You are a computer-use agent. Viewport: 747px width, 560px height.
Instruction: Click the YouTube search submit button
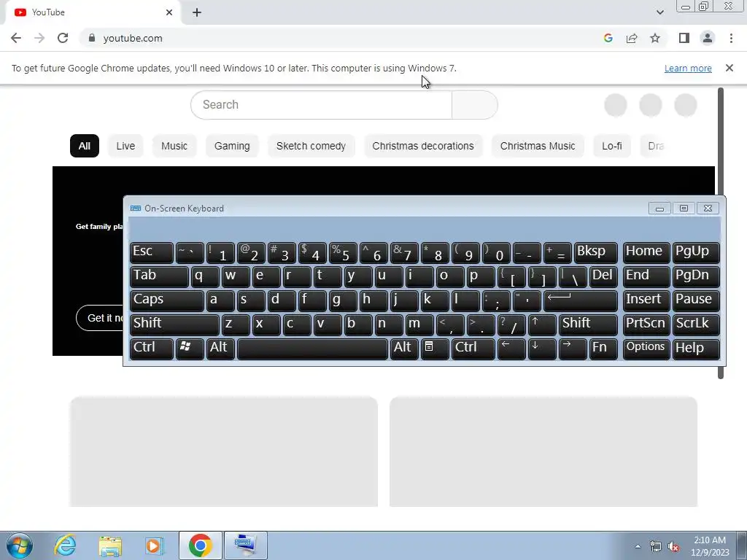[474, 105]
